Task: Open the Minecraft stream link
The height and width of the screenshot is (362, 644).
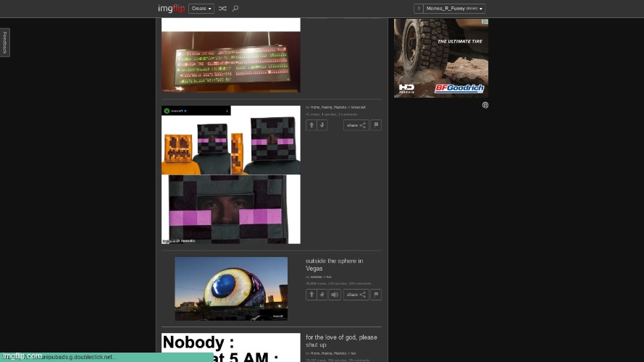Action: [358, 108]
